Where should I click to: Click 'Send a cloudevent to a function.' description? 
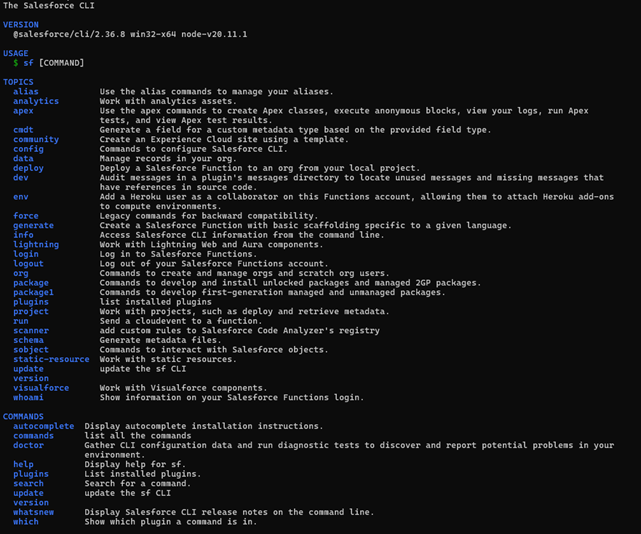coord(181,321)
